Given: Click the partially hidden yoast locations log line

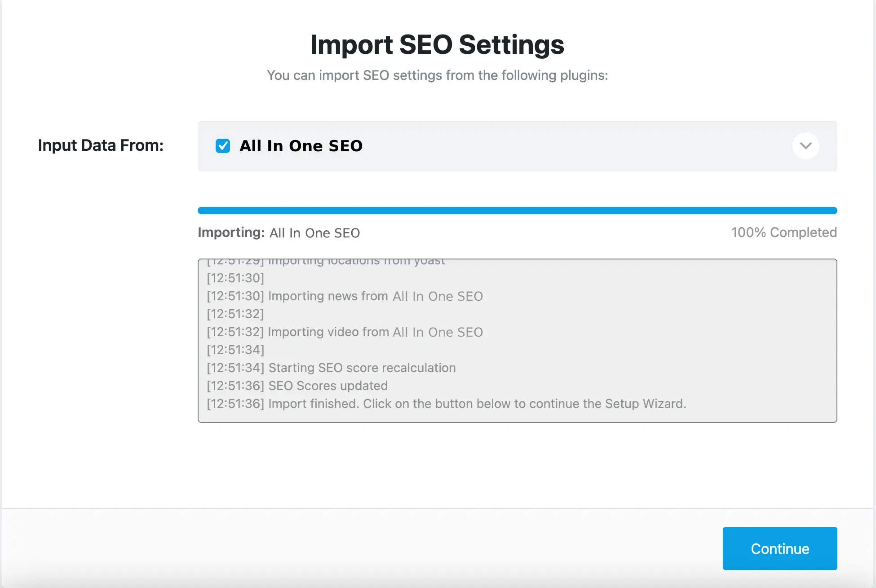Looking at the screenshot, I should pos(326,262).
